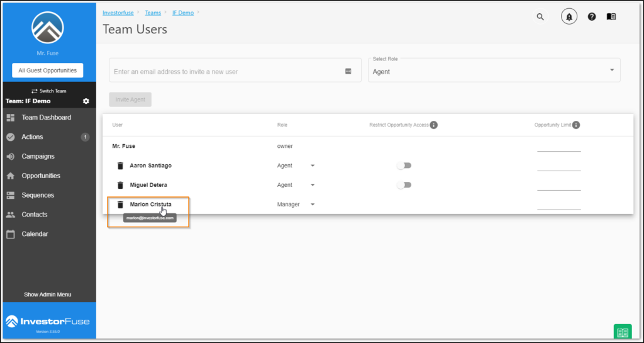Delete user Miguel Detera with trash icon
Image resolution: width=644 pixels, height=343 pixels.
[120, 185]
